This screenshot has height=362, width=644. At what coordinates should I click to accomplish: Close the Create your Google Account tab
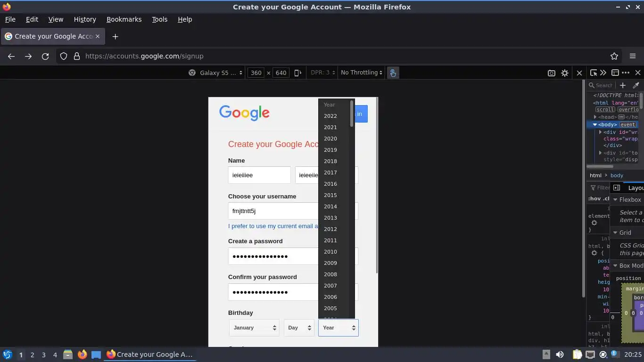98,36
